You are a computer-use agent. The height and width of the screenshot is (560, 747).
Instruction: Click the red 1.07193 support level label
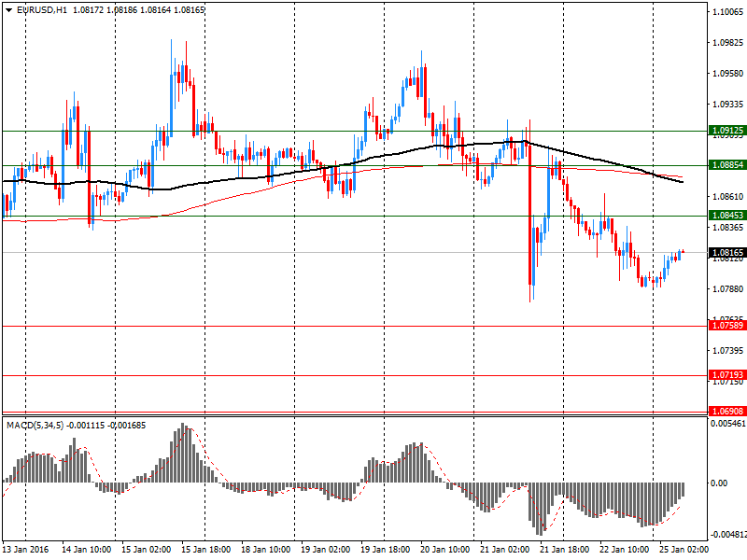pyautogui.click(x=727, y=375)
